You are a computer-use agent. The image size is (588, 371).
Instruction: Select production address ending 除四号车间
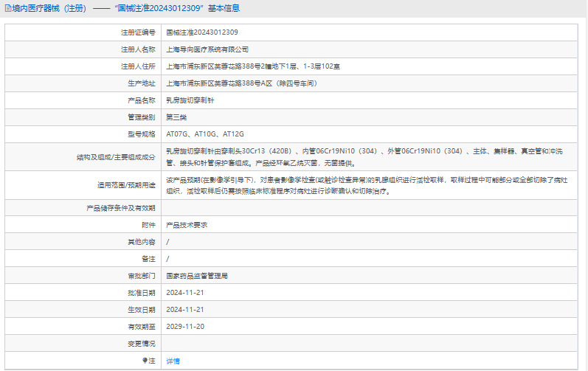tap(243, 83)
